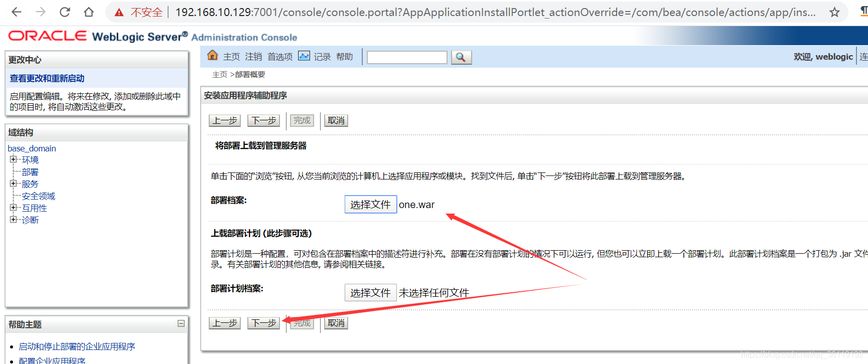
Task: Click the record chart icon
Action: tap(304, 56)
